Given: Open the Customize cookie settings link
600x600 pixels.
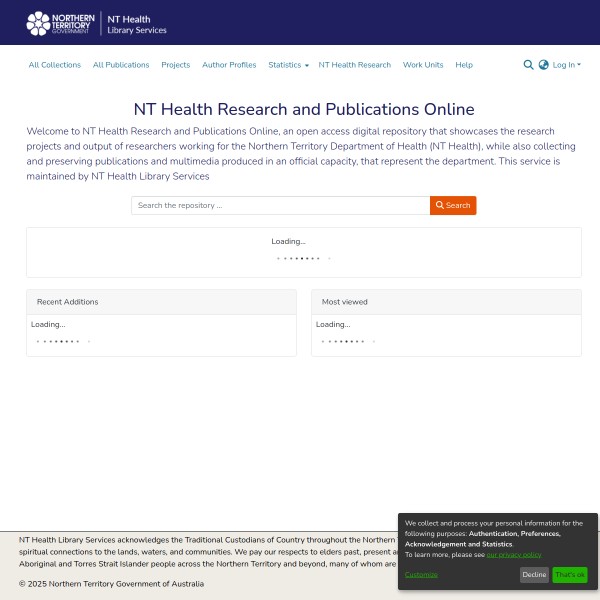Looking at the screenshot, I should (421, 575).
